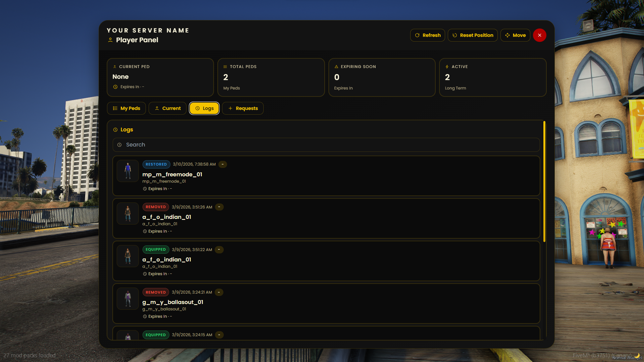This screenshot has width=644, height=362.
Task: Click title of removed a_f_o_indian_01 entry
Action: [167, 217]
